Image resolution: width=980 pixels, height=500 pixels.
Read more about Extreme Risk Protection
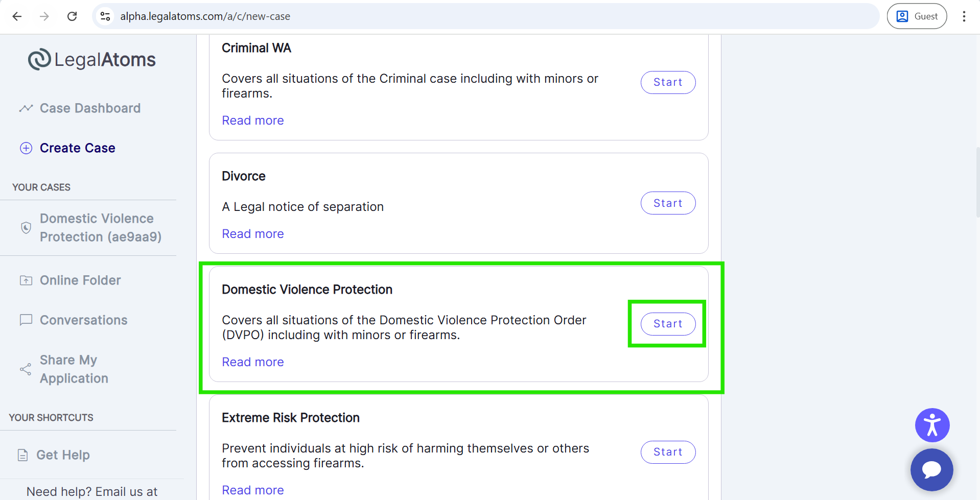pyautogui.click(x=253, y=490)
